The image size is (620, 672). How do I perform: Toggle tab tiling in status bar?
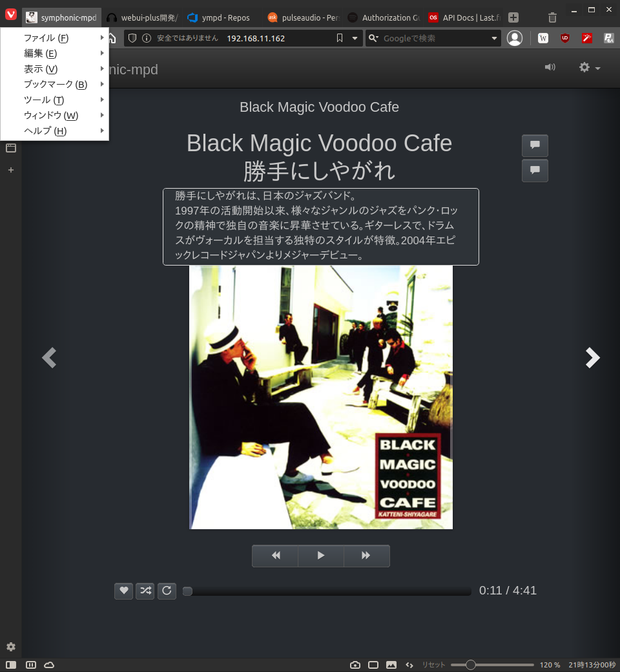click(31, 665)
